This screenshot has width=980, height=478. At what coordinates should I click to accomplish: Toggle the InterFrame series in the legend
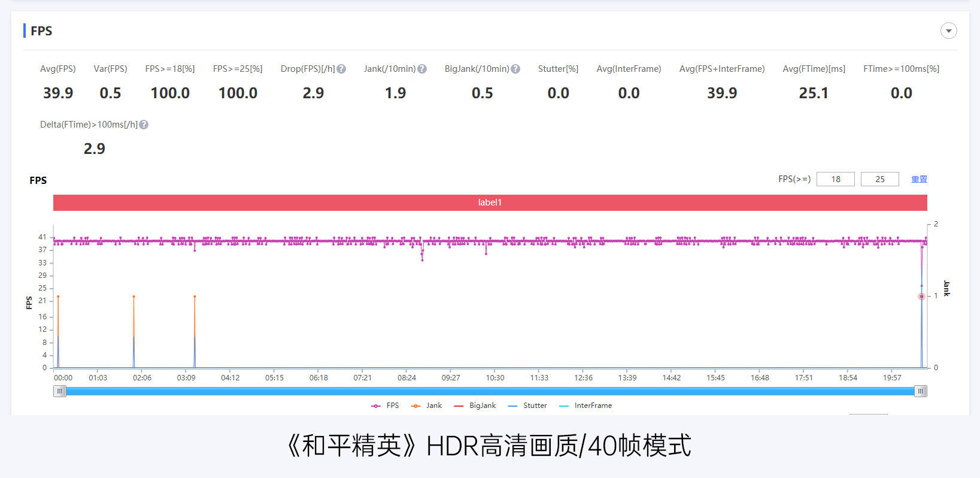585,406
